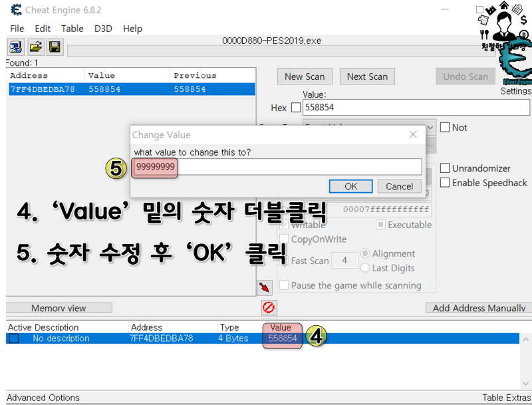This screenshot has width=532, height=405.
Task: Open the D3D menu
Action: click(x=103, y=29)
